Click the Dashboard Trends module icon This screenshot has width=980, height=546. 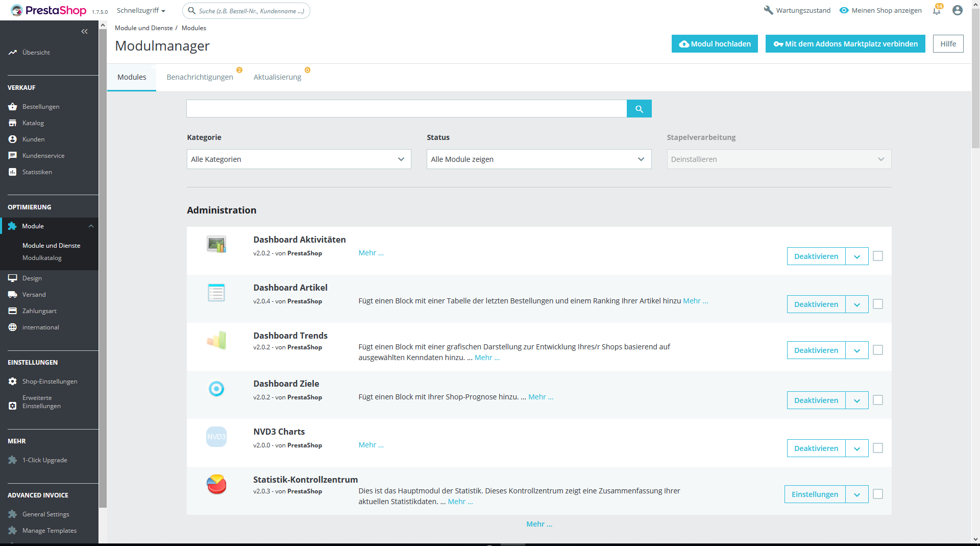pyautogui.click(x=216, y=341)
